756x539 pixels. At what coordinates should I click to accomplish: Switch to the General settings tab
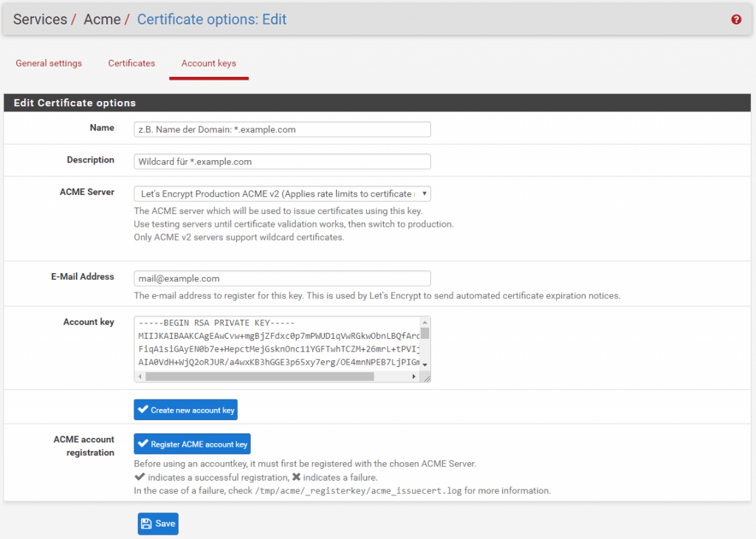pos(49,63)
